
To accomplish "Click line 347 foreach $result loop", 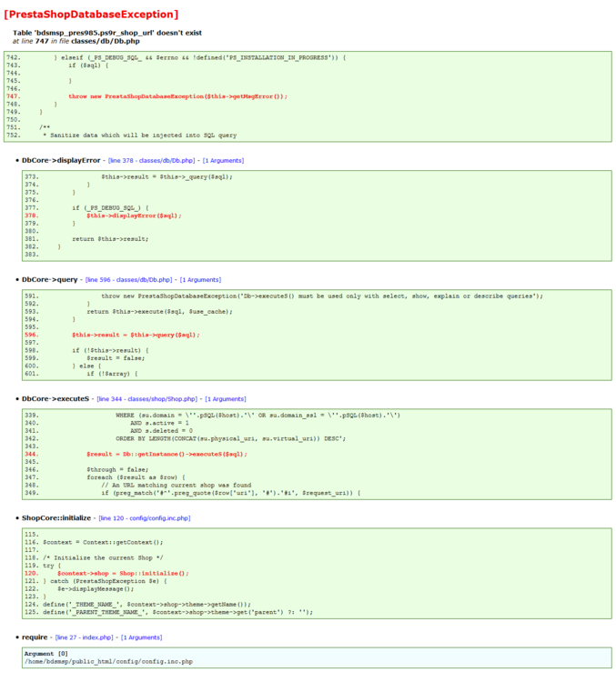I will pyautogui.click(x=136, y=477).
